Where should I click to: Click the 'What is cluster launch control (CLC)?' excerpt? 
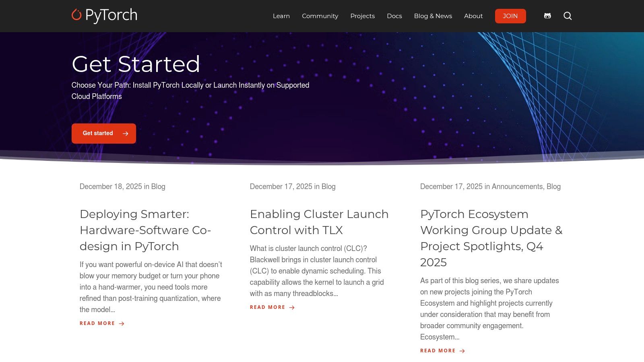(317, 271)
